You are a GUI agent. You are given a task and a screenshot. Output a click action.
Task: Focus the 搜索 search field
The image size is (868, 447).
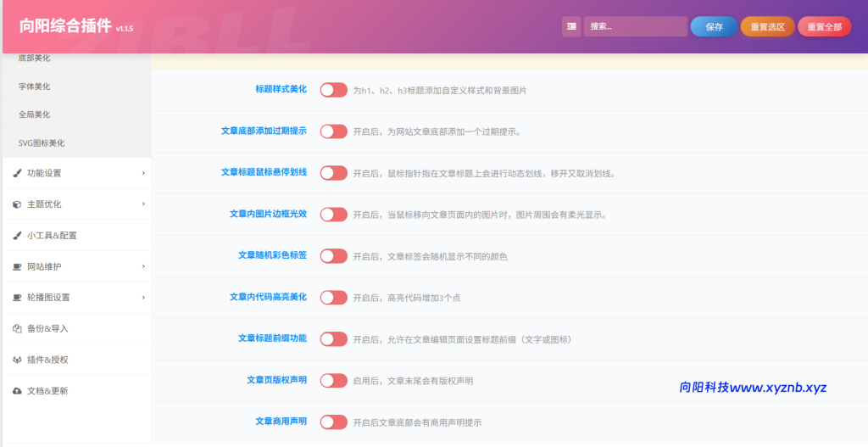coord(636,26)
